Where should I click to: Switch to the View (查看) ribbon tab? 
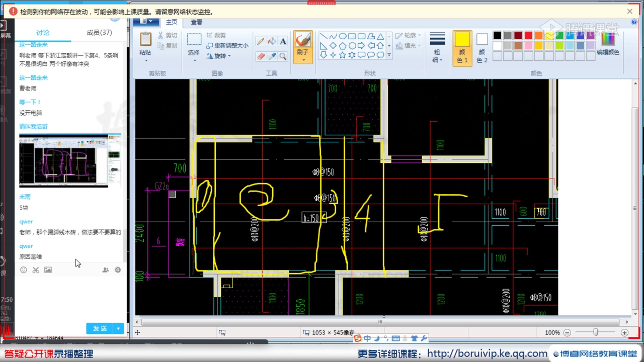click(196, 22)
